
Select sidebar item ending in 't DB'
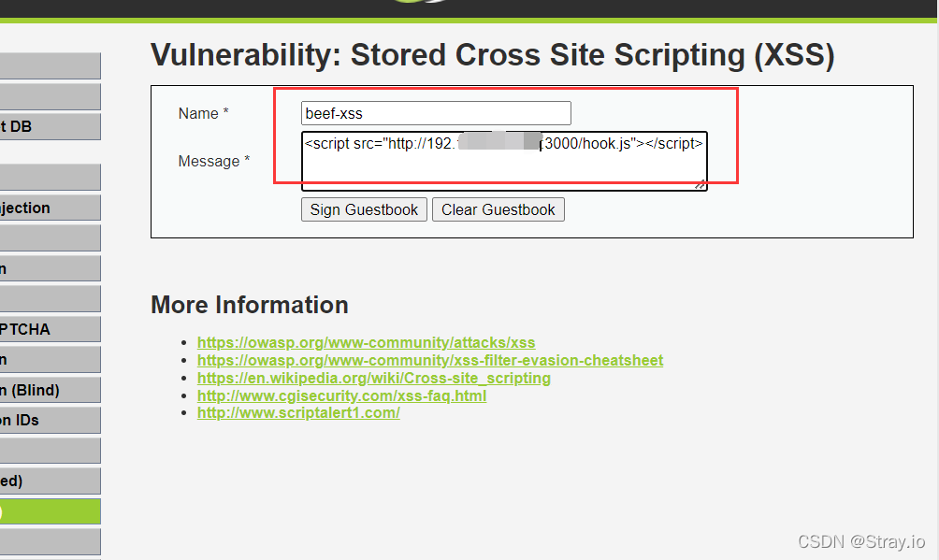click(51, 126)
